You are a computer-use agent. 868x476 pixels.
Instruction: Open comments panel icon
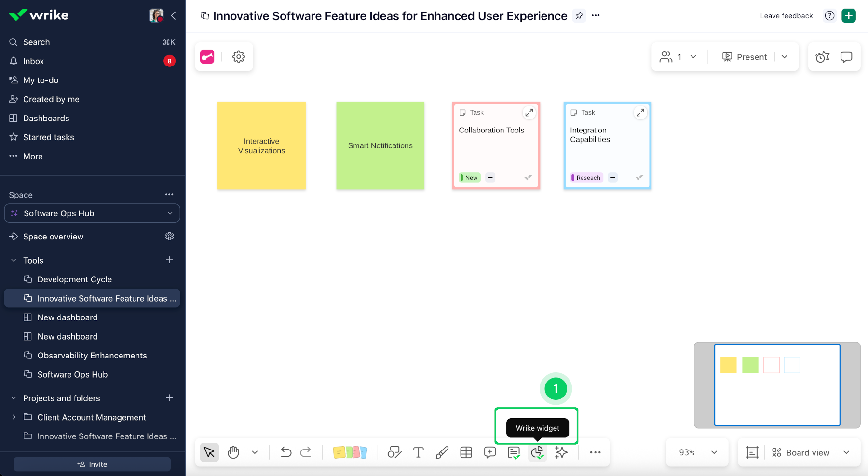click(x=846, y=57)
